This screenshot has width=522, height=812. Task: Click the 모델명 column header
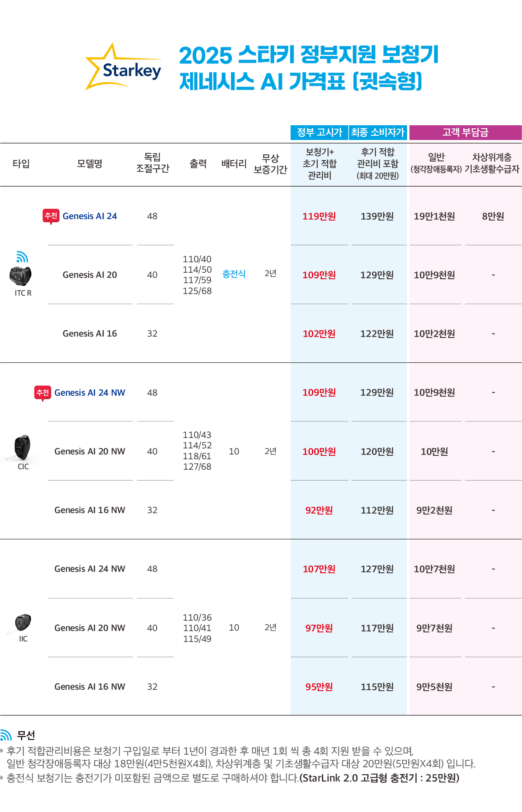click(x=90, y=164)
